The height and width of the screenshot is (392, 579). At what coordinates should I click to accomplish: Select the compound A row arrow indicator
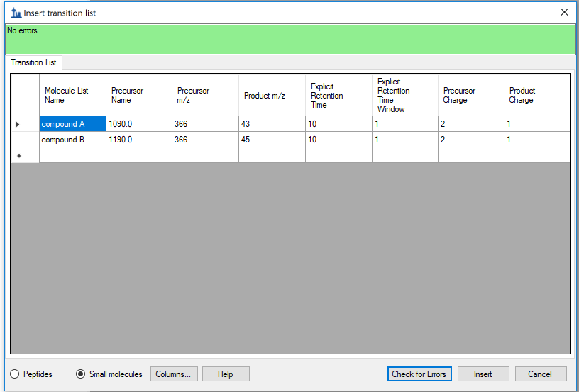[x=18, y=125]
